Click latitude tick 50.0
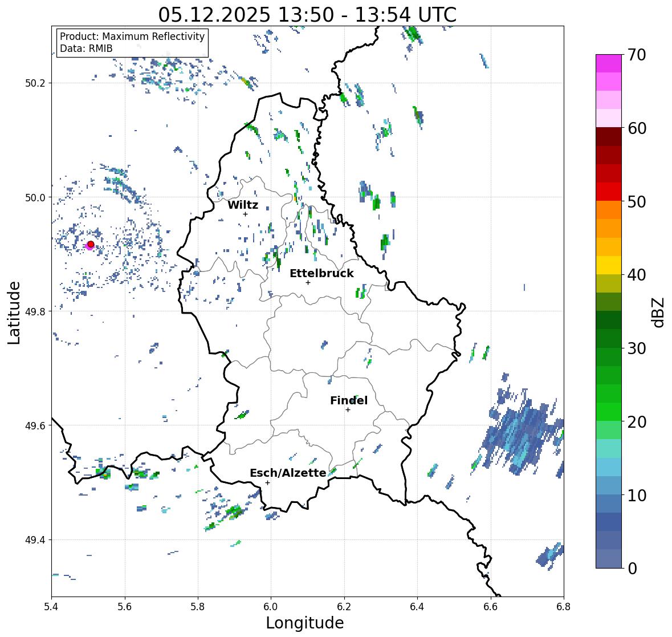Screen dimensions: 672x637 pyautogui.click(x=35, y=198)
